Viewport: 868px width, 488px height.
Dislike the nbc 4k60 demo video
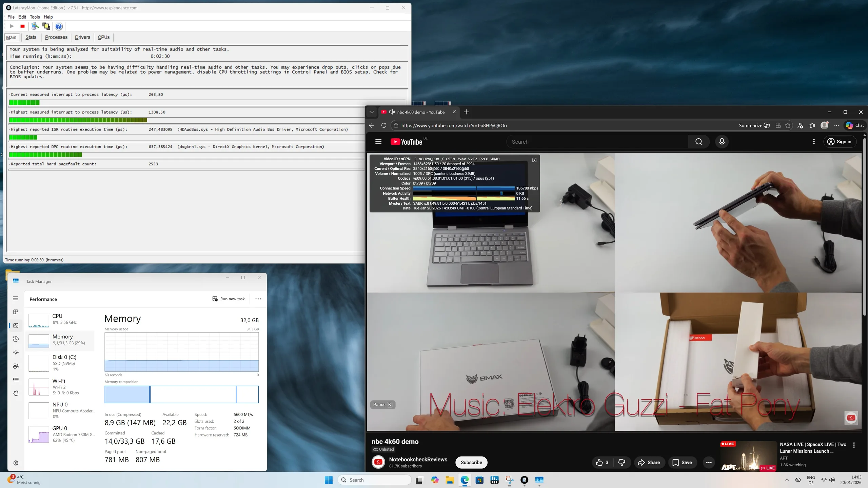tap(622, 462)
